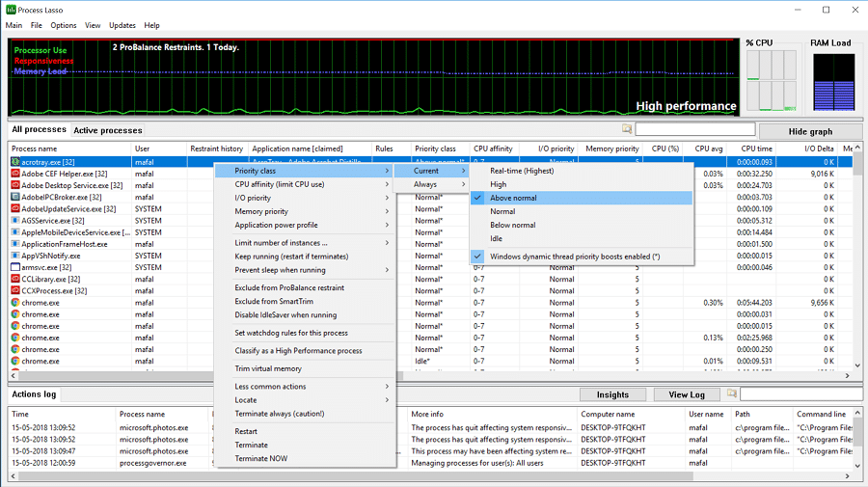Viewport: 868px width, 487px height.
Task: Open the Help menu
Action: tap(151, 25)
